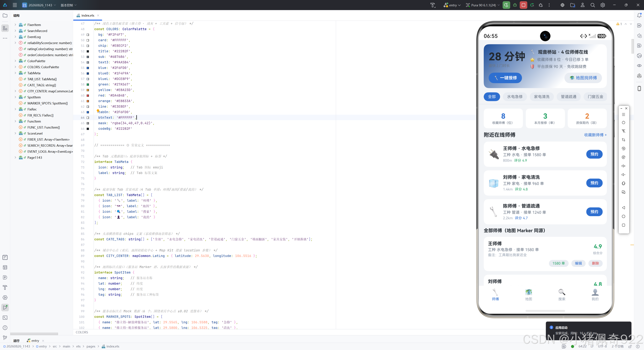Open the settings gear in top toolbar
The image size is (644, 350).
pyautogui.click(x=603, y=5)
